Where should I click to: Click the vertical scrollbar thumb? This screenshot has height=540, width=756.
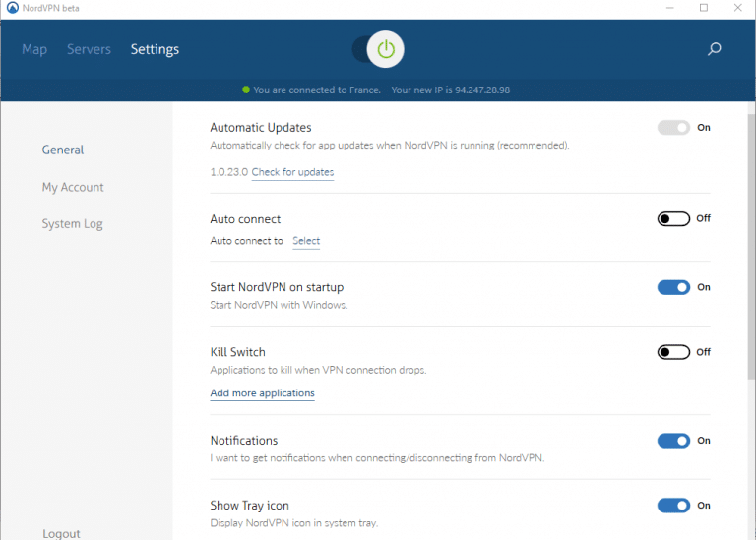point(751,247)
